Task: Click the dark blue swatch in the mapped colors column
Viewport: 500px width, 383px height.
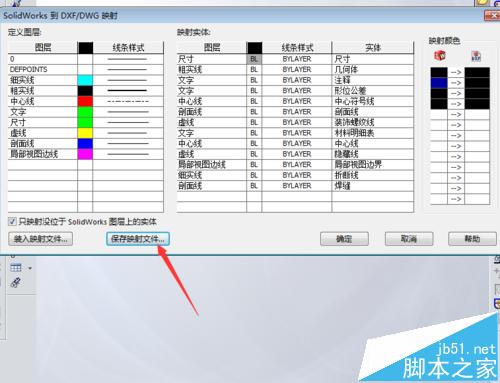Action: tap(439, 83)
